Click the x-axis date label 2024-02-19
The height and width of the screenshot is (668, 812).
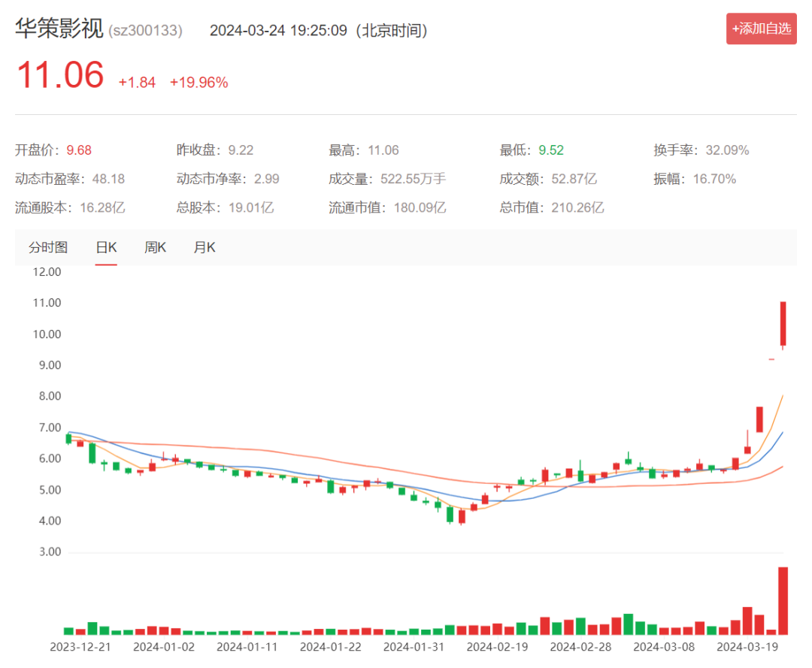coord(497,647)
